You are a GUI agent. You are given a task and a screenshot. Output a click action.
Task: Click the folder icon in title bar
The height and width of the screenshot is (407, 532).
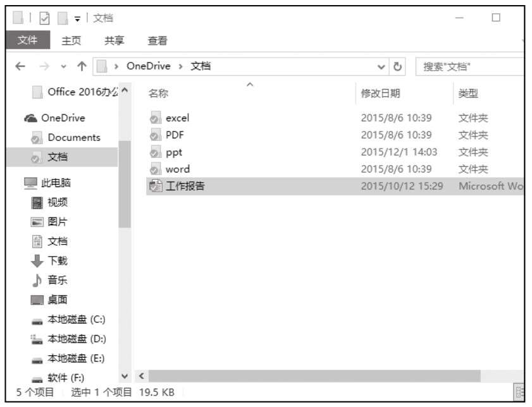[18, 18]
